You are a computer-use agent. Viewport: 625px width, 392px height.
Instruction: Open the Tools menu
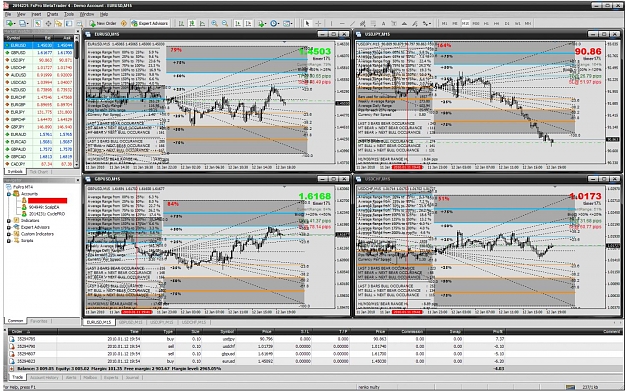[x=69, y=14]
